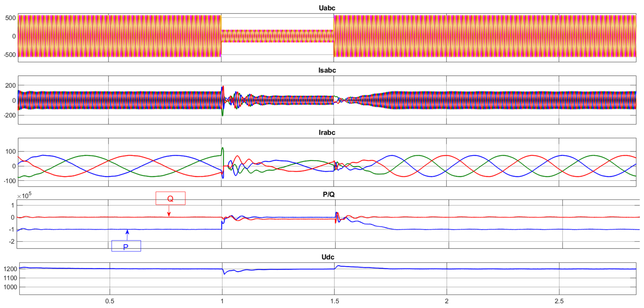
Task: Click the reduced-voltage dip region in Uabc plot
Action: 277,36
